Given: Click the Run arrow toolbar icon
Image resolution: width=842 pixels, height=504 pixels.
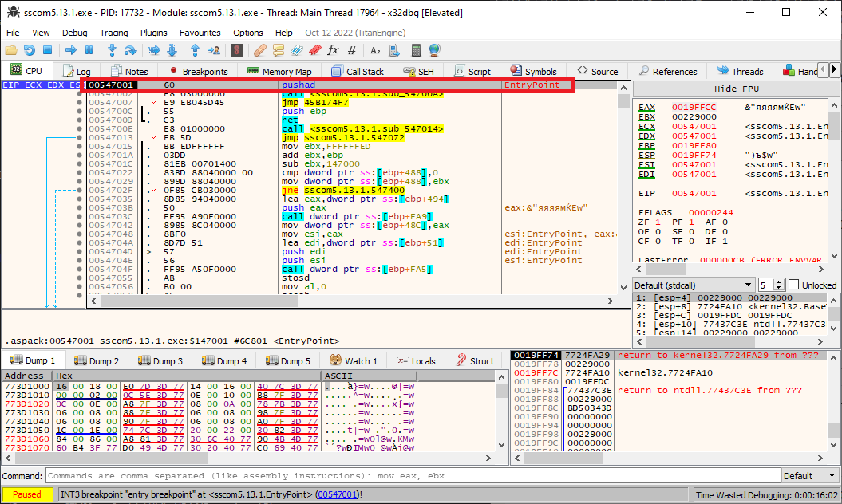Looking at the screenshot, I should coord(70,50).
